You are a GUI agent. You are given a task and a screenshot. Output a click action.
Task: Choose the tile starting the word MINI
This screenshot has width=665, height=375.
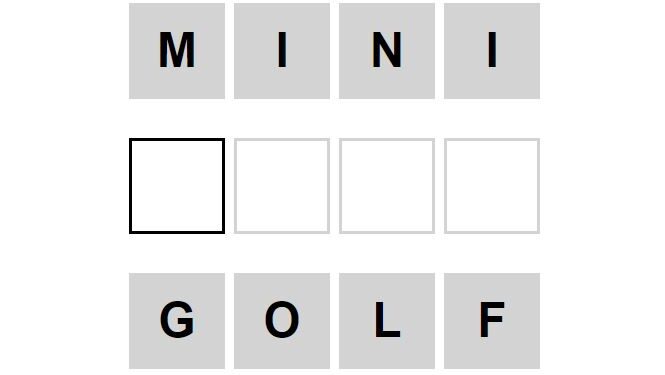(x=177, y=51)
